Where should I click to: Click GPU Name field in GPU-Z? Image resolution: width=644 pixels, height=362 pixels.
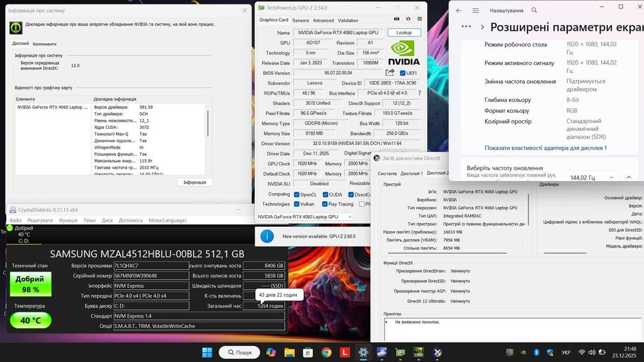[339, 32]
